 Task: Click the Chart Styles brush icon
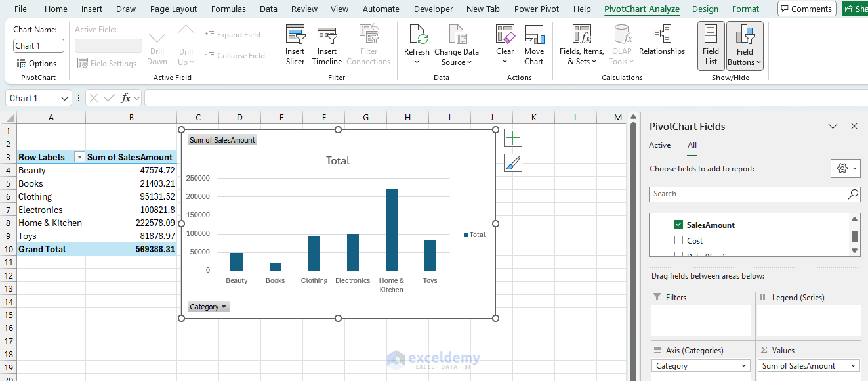coord(512,162)
